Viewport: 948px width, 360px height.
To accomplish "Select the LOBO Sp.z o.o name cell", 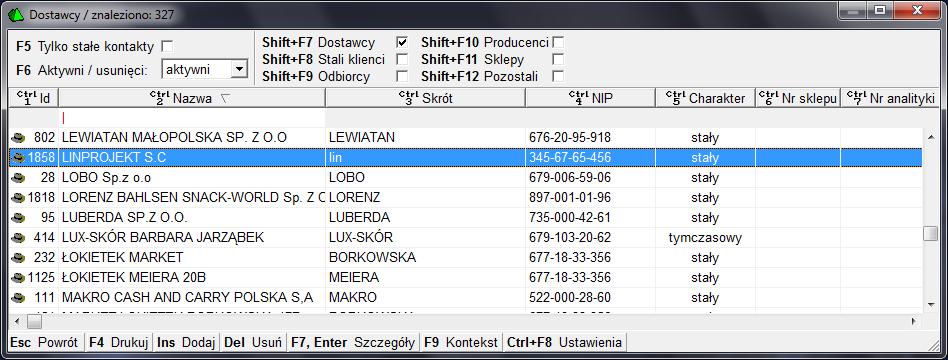I will pos(192,178).
